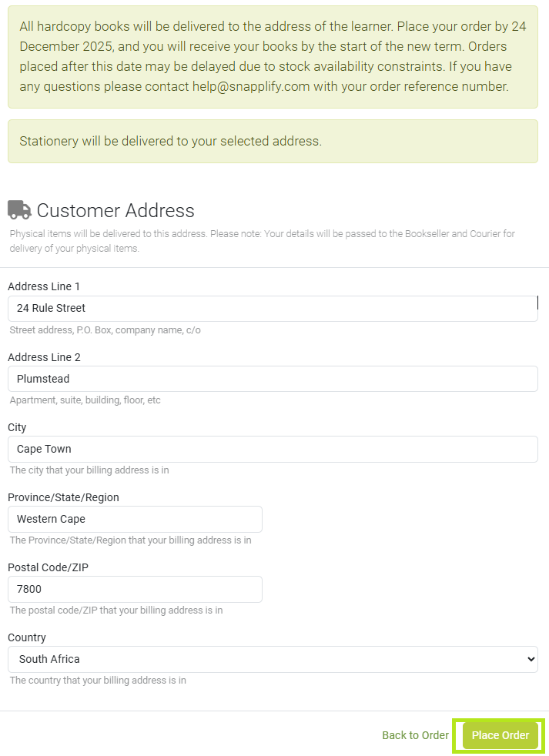Select Back to Order link
Screen dimensions: 549x756
tap(415, 735)
